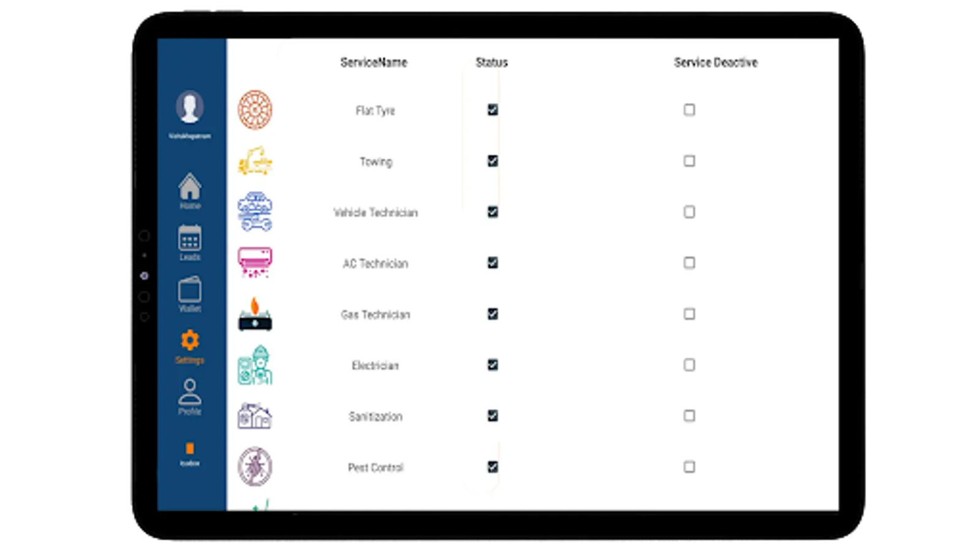Tick Service Deactive for AC Technician
Viewport: 980px width, 551px height.
(689, 263)
